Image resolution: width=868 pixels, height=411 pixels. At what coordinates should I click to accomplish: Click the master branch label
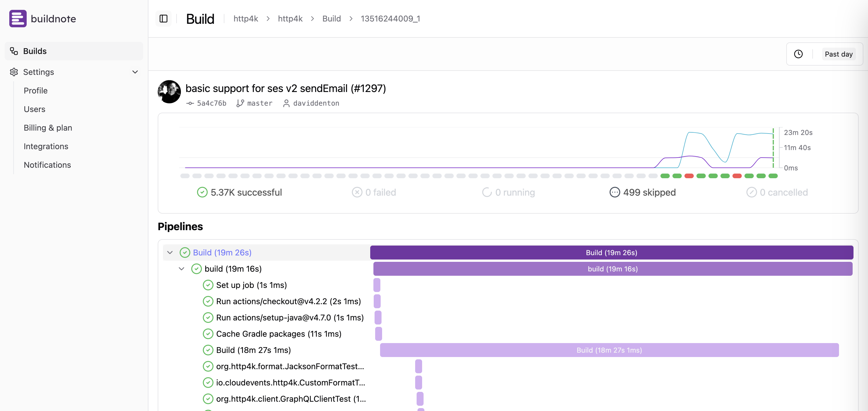point(260,103)
